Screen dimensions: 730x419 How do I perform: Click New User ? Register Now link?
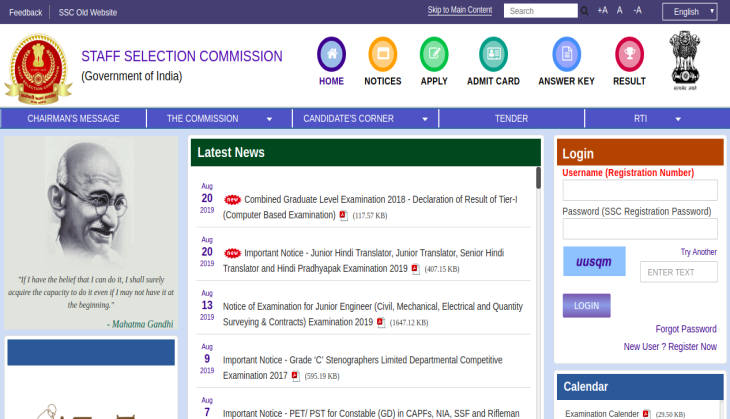(670, 347)
